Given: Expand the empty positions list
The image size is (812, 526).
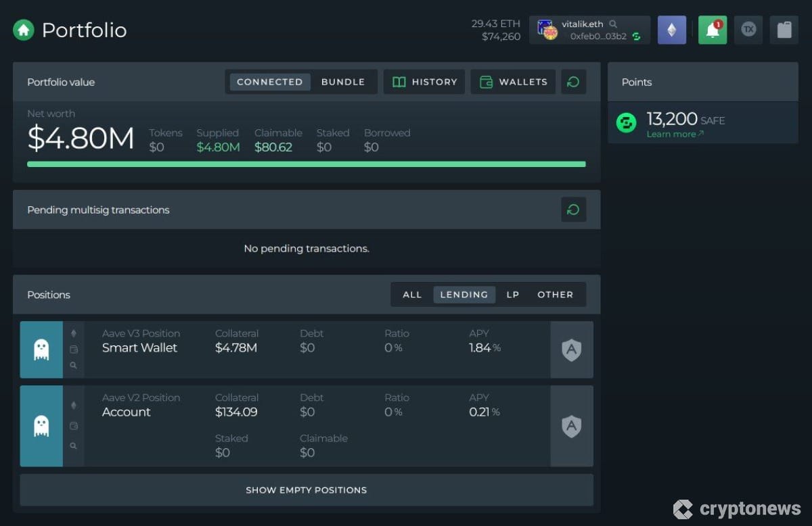Looking at the screenshot, I should click(306, 490).
